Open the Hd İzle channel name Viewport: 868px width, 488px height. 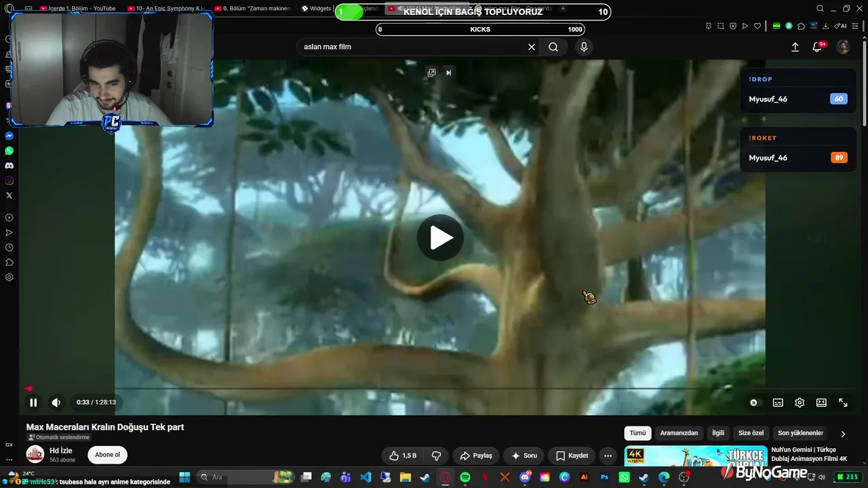[61, 451]
